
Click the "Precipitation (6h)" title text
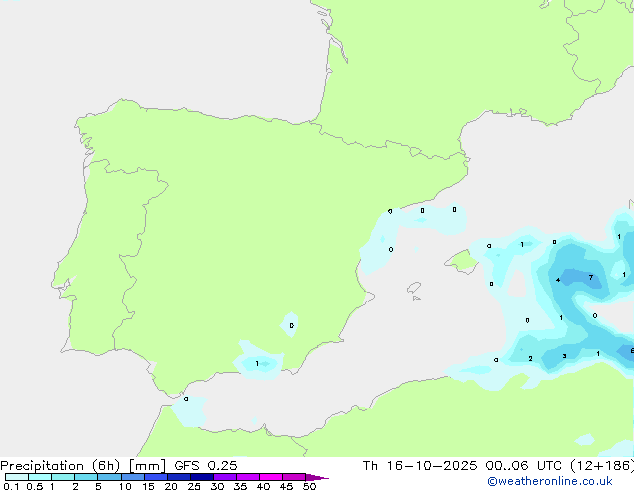pyautogui.click(x=60, y=466)
